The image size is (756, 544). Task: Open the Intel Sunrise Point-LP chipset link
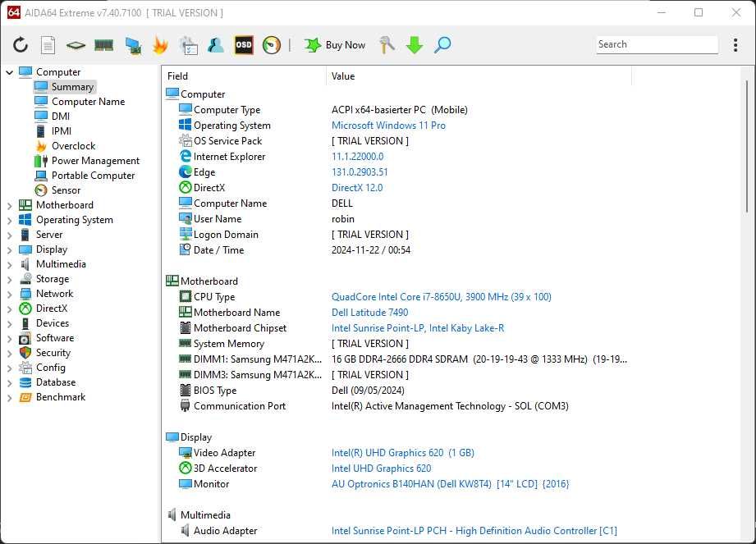[418, 328]
